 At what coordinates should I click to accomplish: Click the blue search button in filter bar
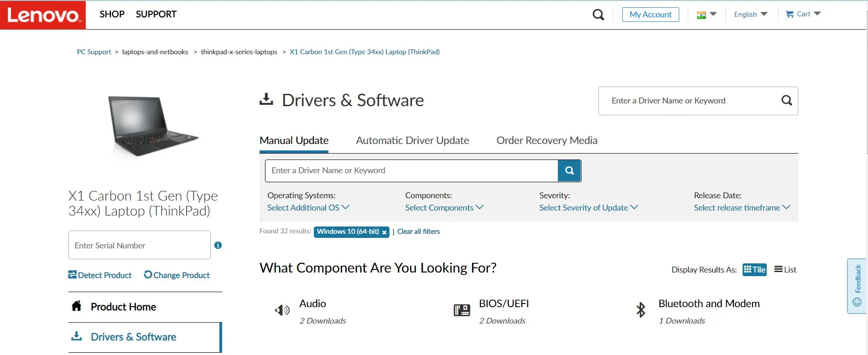pyautogui.click(x=569, y=170)
